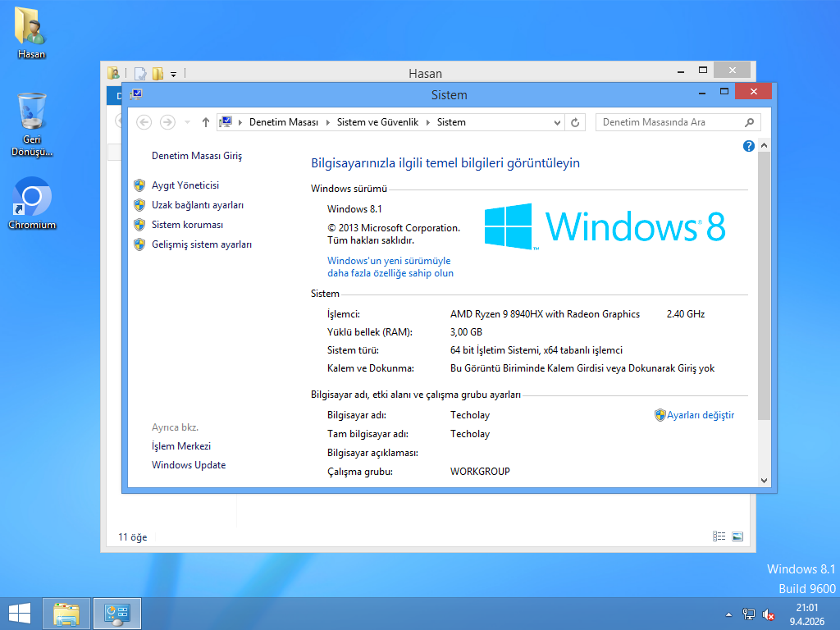Click Properties icon in Hasan window toolbar
This screenshot has height=630, width=840.
point(140,73)
